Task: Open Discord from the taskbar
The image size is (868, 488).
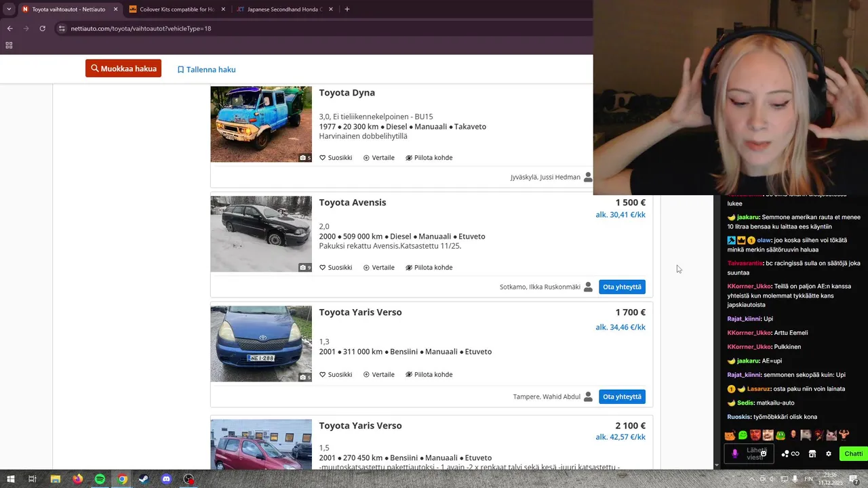Action: coord(166,479)
